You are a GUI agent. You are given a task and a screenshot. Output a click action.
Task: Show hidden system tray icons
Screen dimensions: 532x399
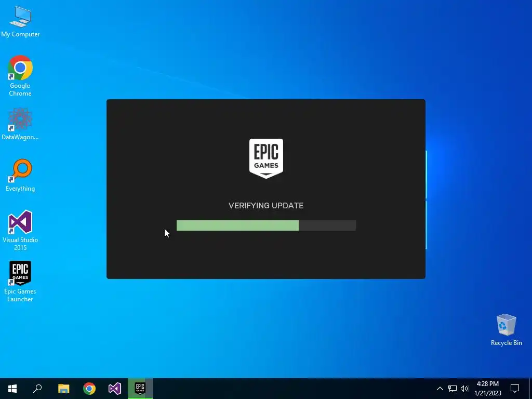[440, 389]
